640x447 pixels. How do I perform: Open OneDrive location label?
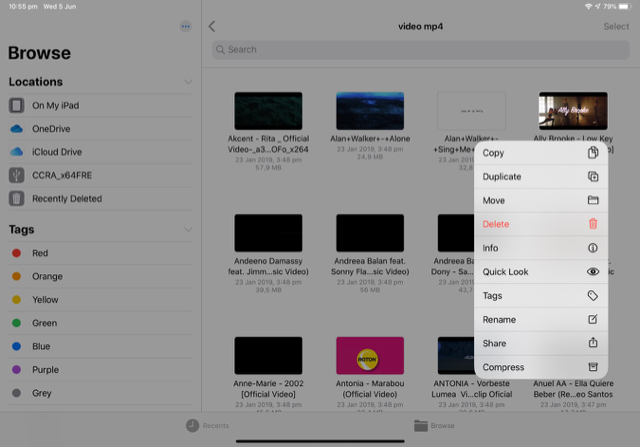coord(51,129)
